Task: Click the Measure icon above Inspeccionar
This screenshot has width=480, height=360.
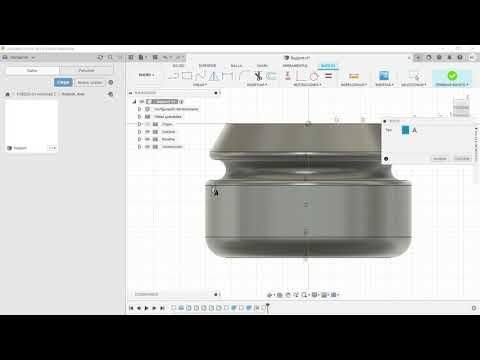Action: click(354, 76)
